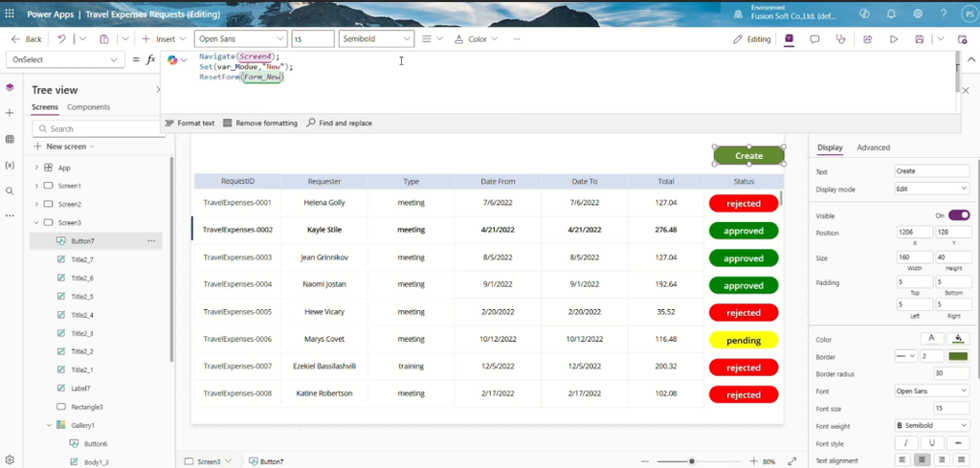This screenshot has width=980, height=468.
Task: Select center text alignment option
Action: (922, 460)
